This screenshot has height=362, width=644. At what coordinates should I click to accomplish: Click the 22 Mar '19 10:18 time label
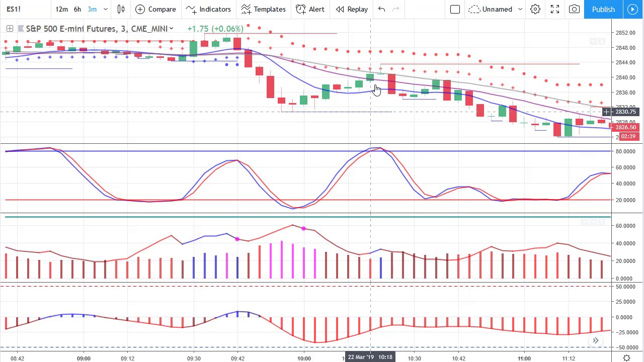(370, 357)
